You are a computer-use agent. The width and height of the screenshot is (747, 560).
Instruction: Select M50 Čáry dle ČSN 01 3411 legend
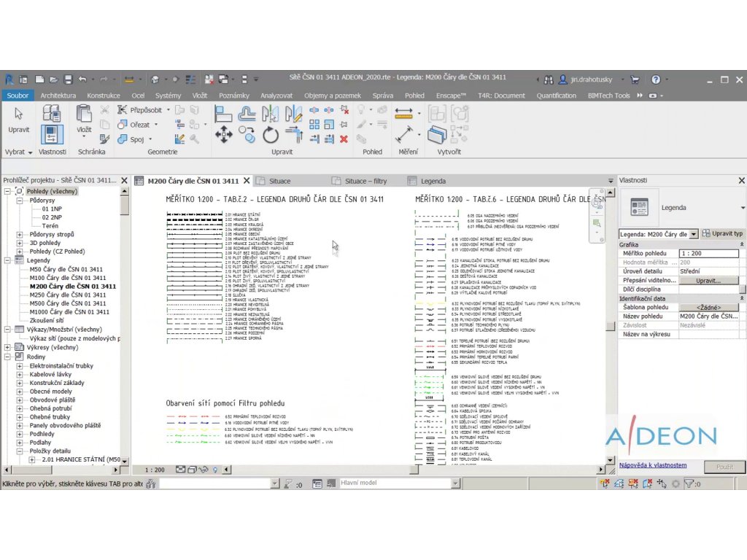(66, 269)
